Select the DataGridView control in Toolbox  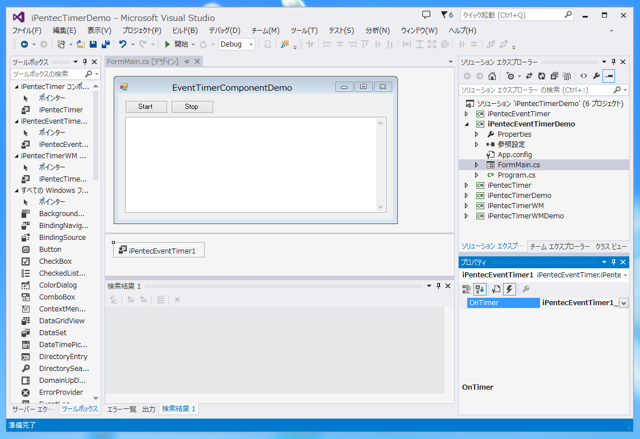(62, 321)
